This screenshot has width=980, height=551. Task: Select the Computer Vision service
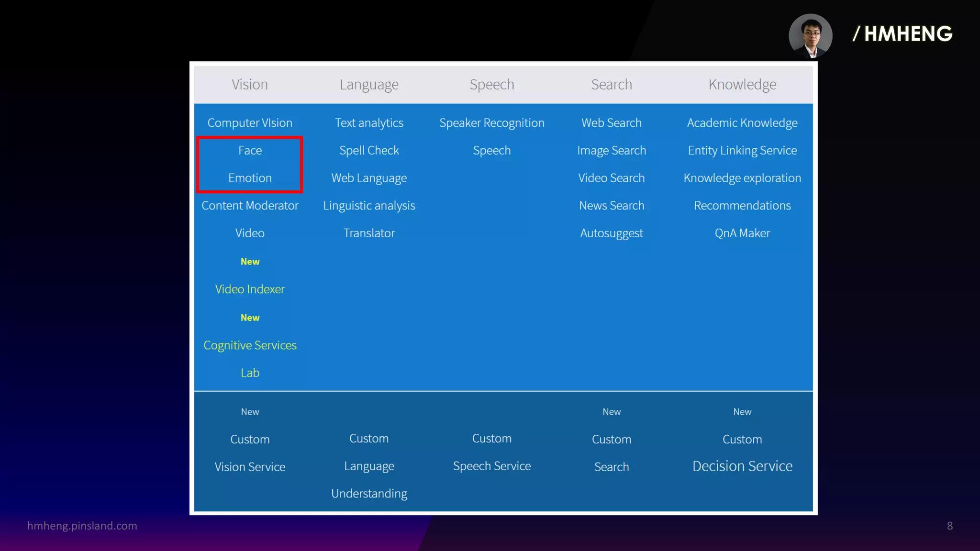point(250,123)
